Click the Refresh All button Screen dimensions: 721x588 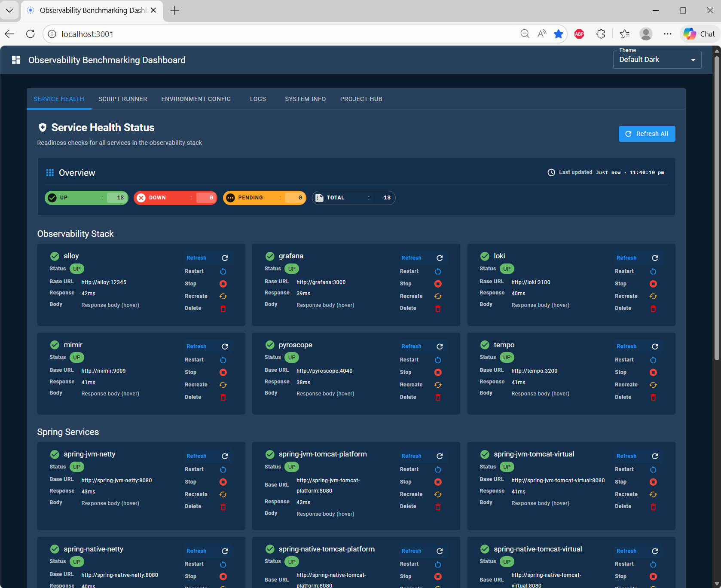[x=647, y=134]
